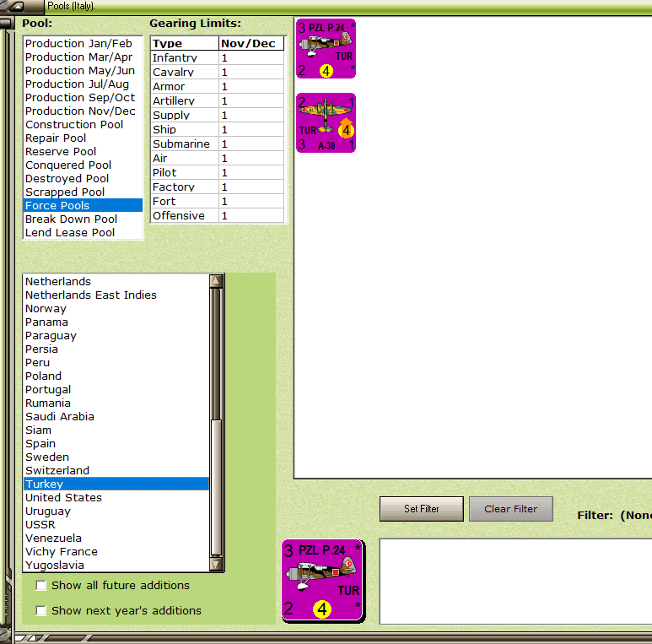Select United States in country list
The image size is (652, 644).
(x=116, y=498)
